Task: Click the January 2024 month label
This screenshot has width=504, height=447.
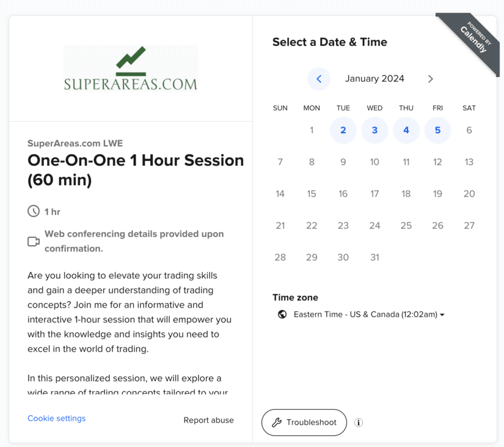Action: (374, 79)
